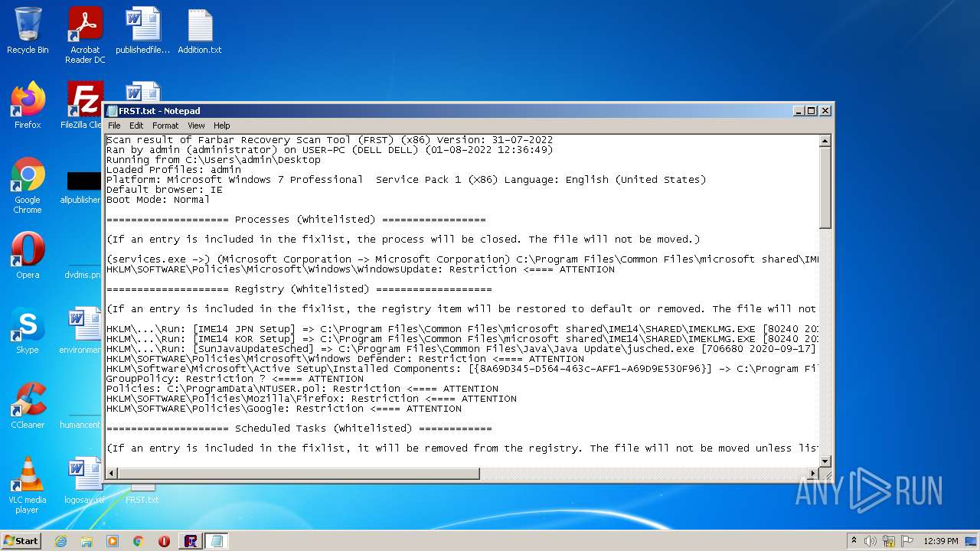
Task: Open the Format menu in Notepad
Action: pyautogui.click(x=165, y=126)
